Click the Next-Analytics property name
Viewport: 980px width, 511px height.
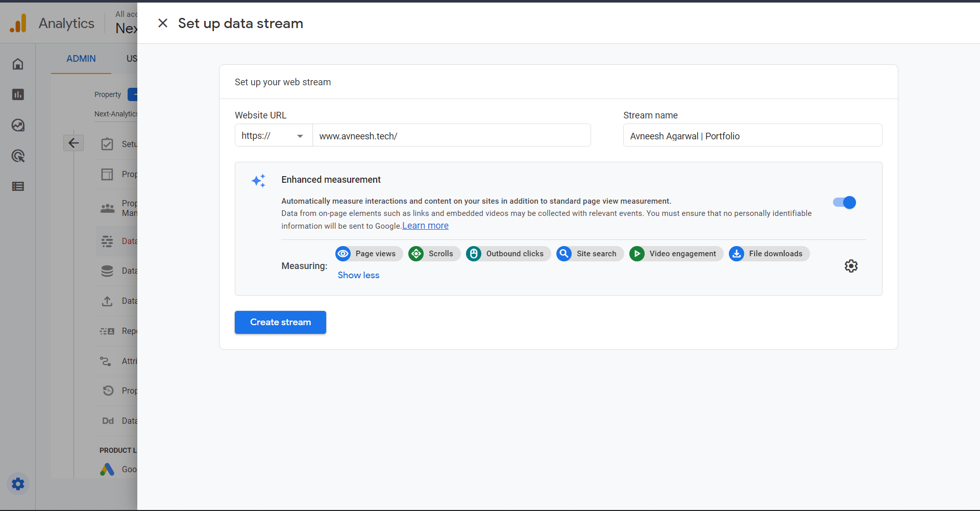point(116,114)
